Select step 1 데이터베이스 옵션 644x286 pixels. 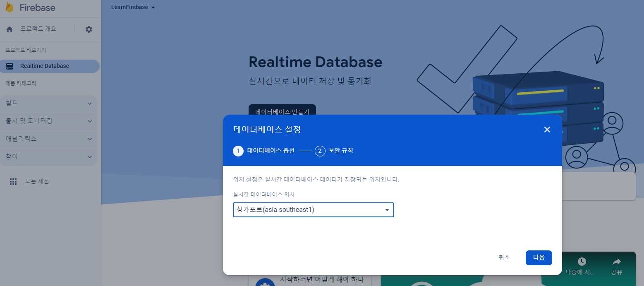[x=263, y=151]
